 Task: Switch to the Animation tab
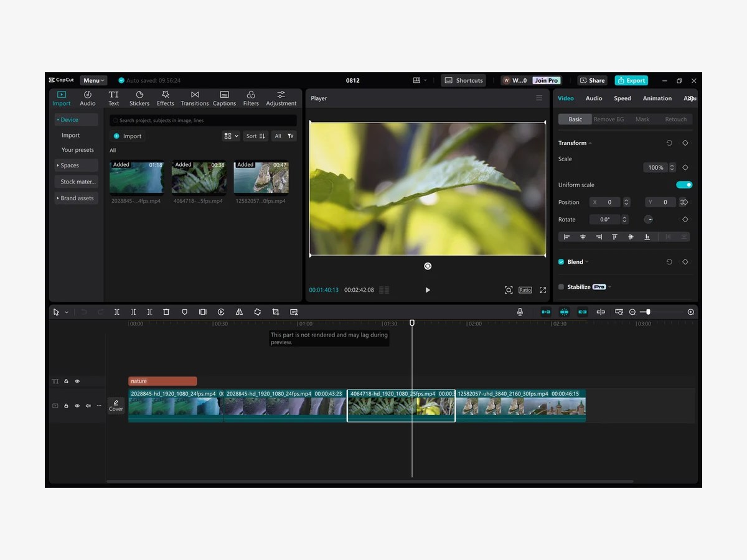(657, 98)
